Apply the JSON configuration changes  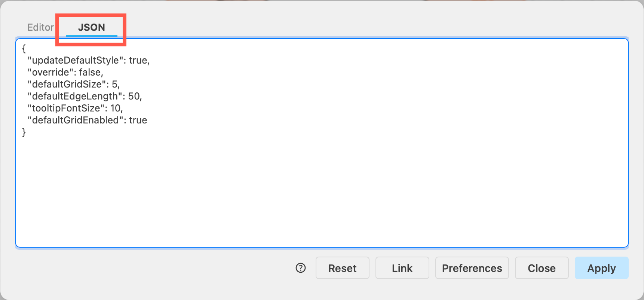(601, 268)
